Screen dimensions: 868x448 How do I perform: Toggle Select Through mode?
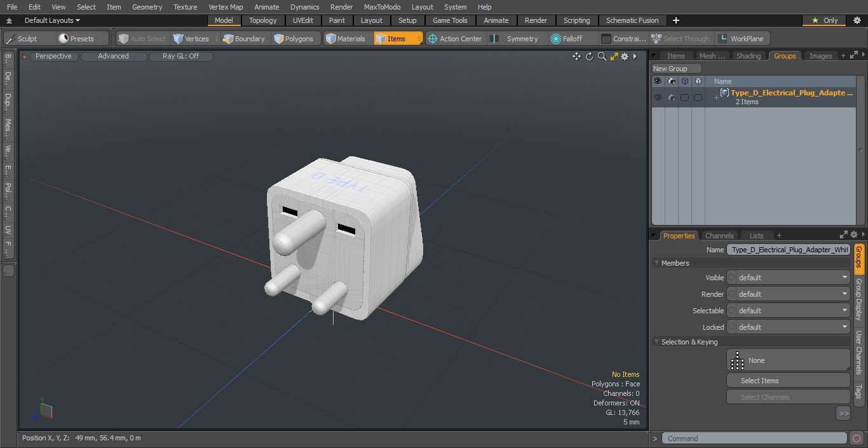pyautogui.click(x=681, y=39)
